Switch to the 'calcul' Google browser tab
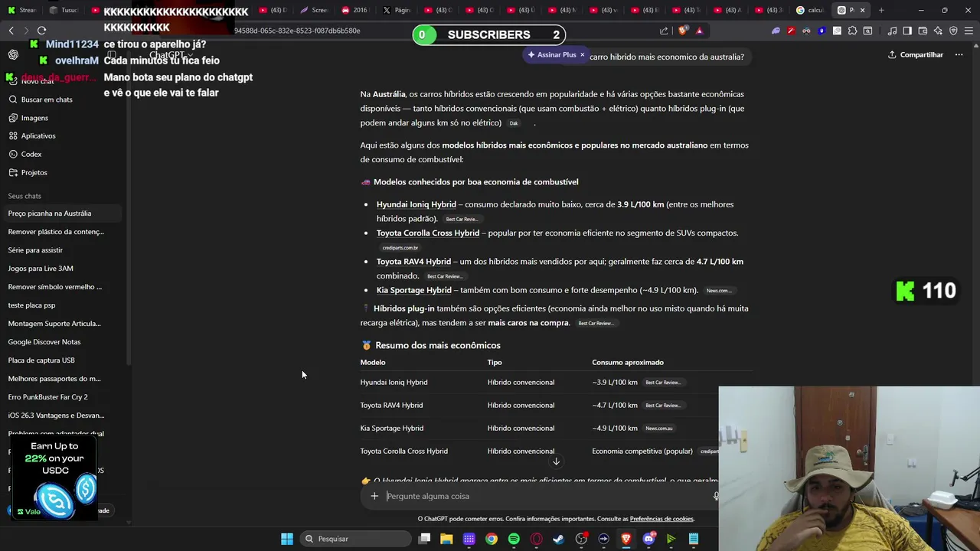The height and width of the screenshot is (551, 980). 810,10
